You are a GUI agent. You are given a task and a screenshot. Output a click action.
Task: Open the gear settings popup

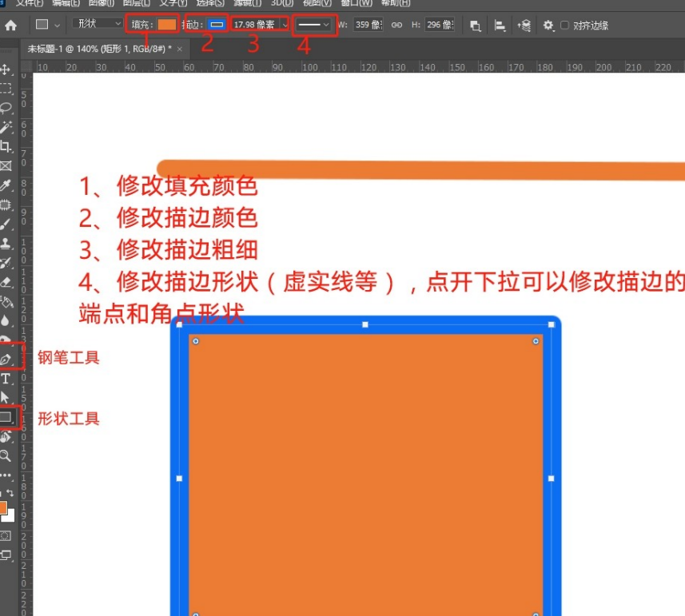click(548, 26)
